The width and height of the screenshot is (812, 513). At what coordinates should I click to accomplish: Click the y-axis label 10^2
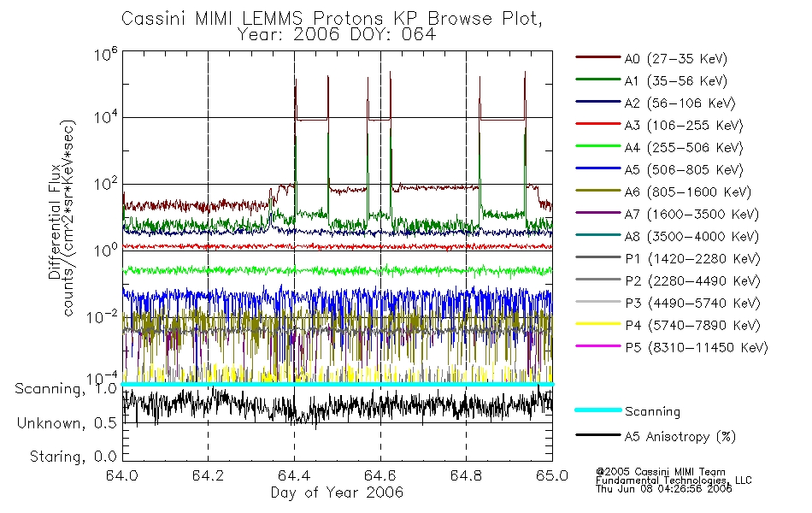click(106, 184)
